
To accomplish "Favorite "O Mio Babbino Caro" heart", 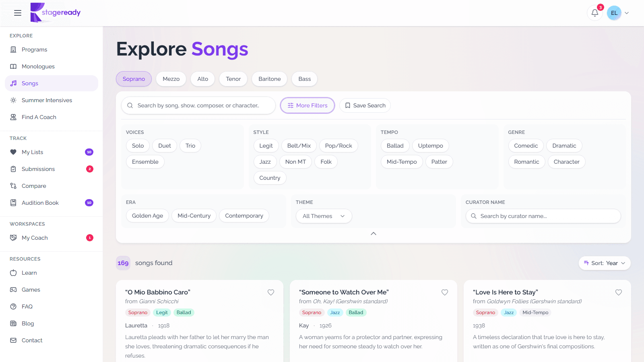I will pos(271,292).
